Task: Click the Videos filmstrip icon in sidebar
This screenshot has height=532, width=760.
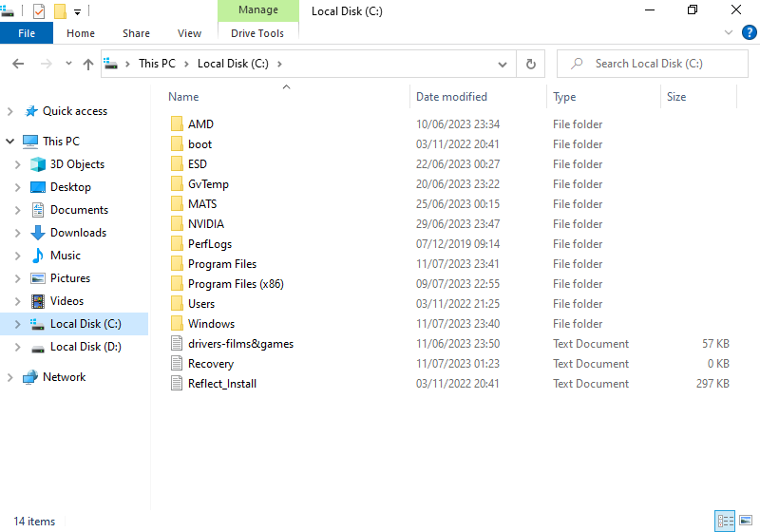Action: 38,301
